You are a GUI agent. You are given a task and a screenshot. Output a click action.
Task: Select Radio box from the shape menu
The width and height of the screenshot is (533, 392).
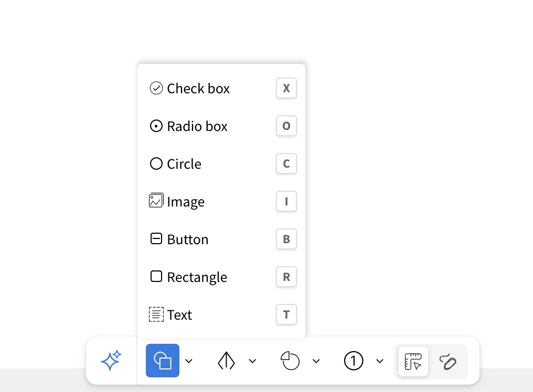click(197, 126)
